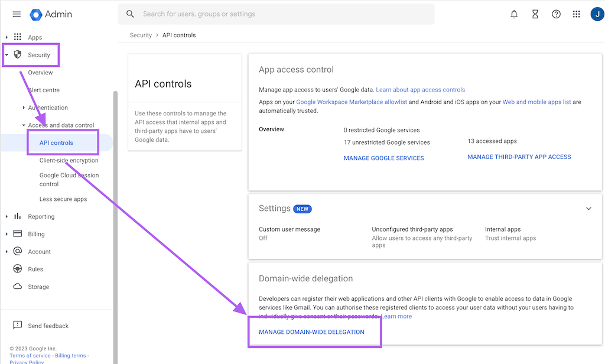Open Billing terms link
The height and width of the screenshot is (364, 605).
[x=71, y=356]
